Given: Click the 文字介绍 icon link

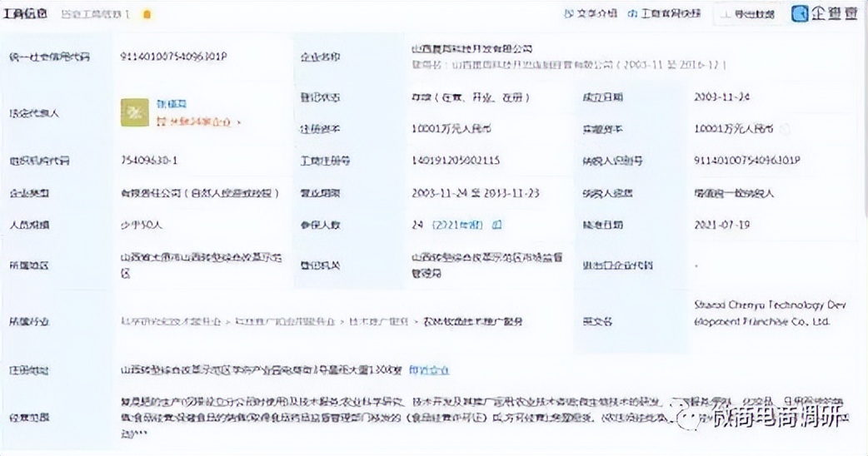Looking at the screenshot, I should 590,13.
